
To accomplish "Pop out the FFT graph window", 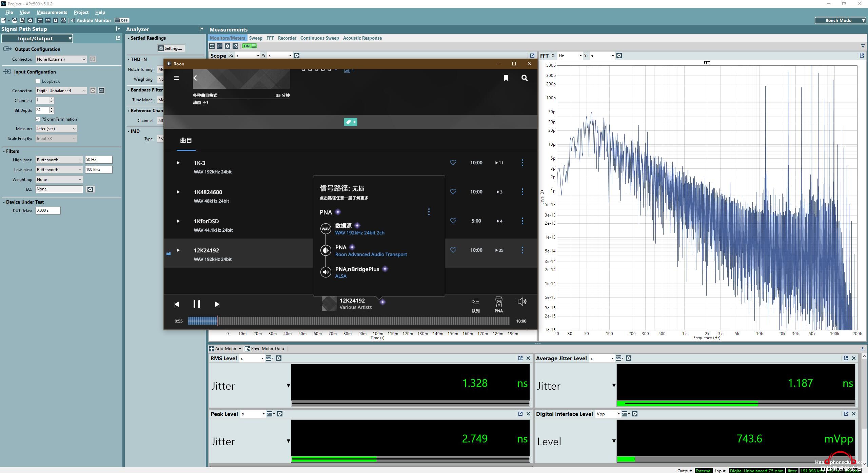I will (862, 56).
